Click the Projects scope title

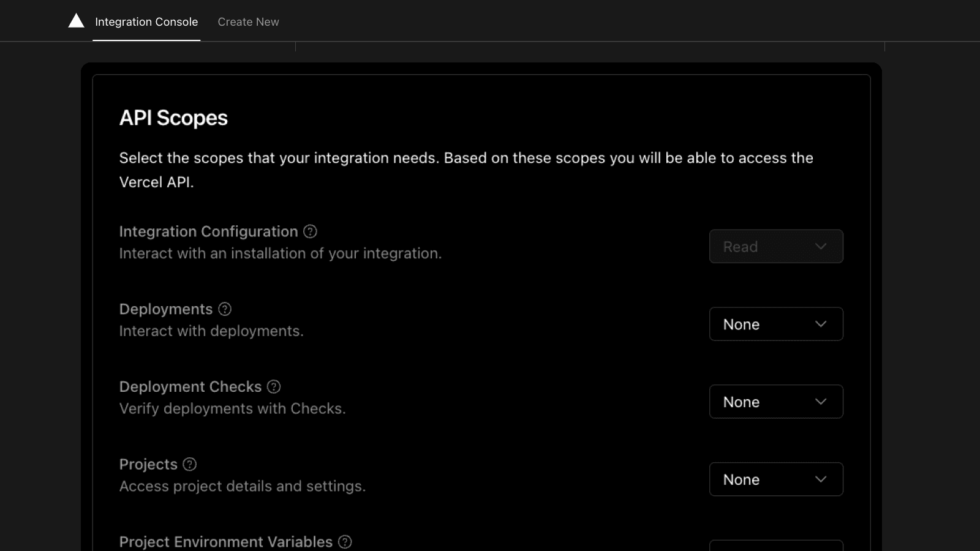(x=148, y=465)
